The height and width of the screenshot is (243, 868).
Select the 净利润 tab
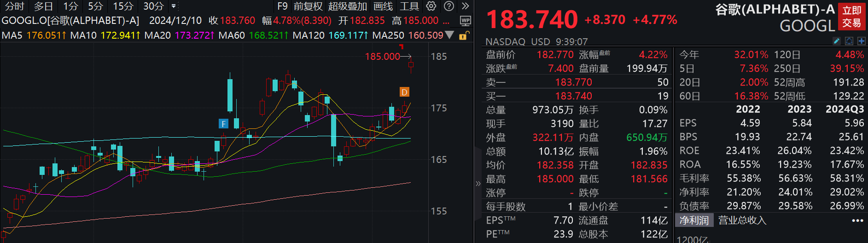(x=694, y=220)
